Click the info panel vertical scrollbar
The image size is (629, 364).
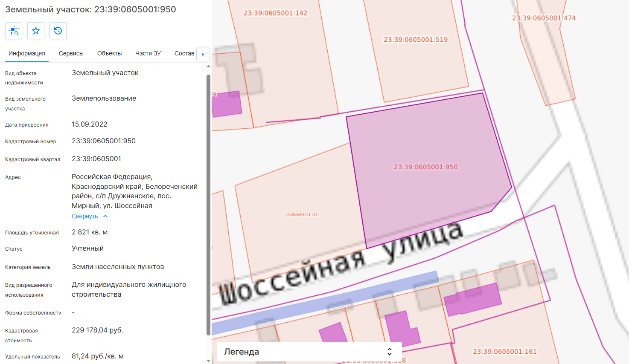[208, 205]
